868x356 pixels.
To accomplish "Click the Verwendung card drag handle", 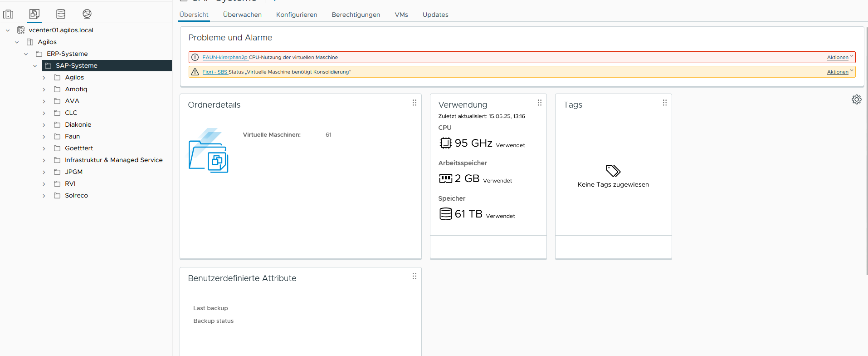I will click(x=540, y=103).
